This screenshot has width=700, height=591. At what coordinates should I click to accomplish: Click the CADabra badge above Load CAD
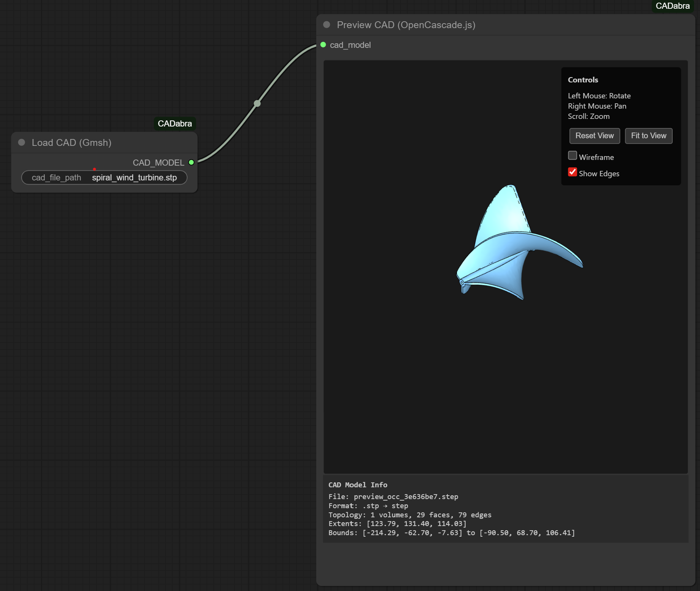click(175, 123)
